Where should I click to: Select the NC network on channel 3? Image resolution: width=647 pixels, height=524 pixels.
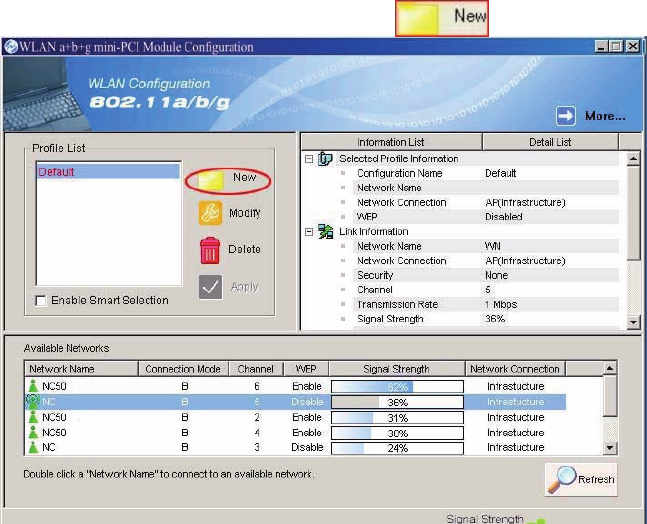click(295, 447)
